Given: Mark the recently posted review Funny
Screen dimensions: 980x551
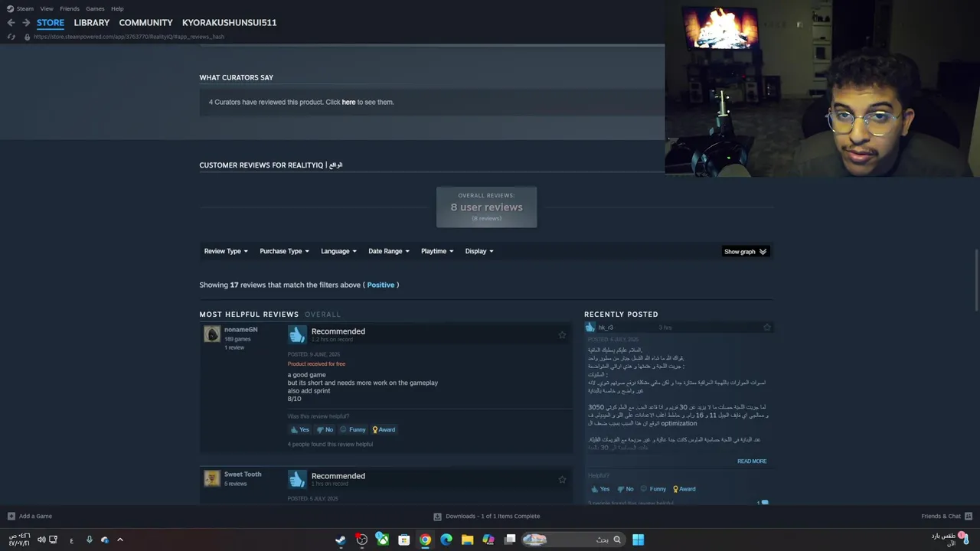Looking at the screenshot, I should 653,489.
